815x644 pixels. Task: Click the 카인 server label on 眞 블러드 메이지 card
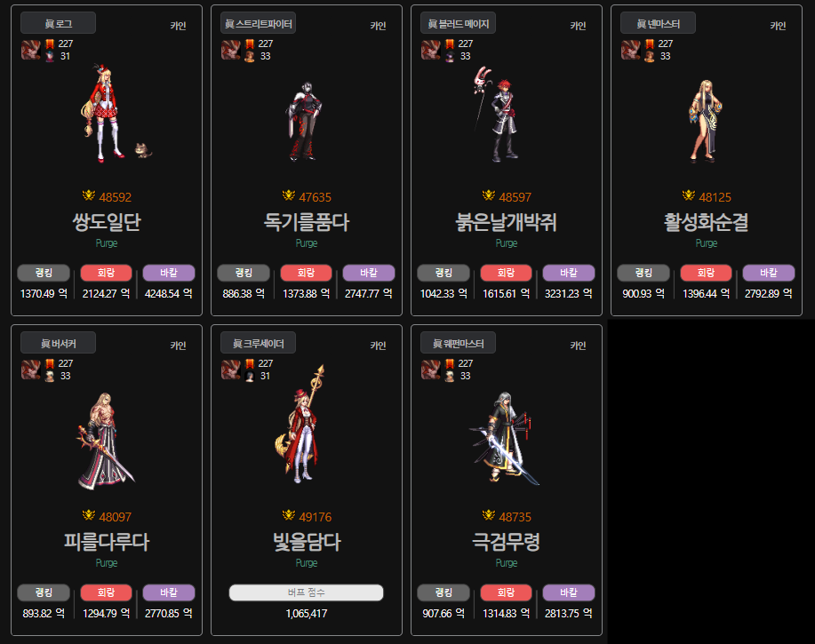[x=578, y=26]
